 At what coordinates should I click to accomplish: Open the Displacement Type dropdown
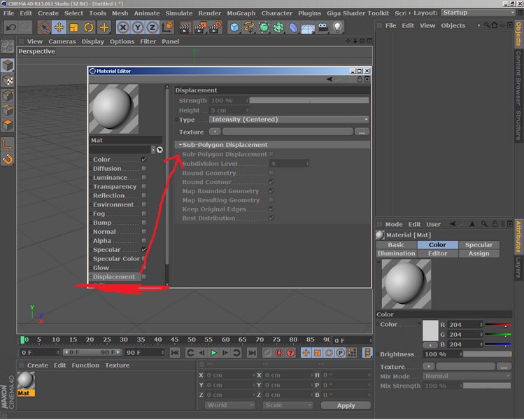click(x=289, y=120)
